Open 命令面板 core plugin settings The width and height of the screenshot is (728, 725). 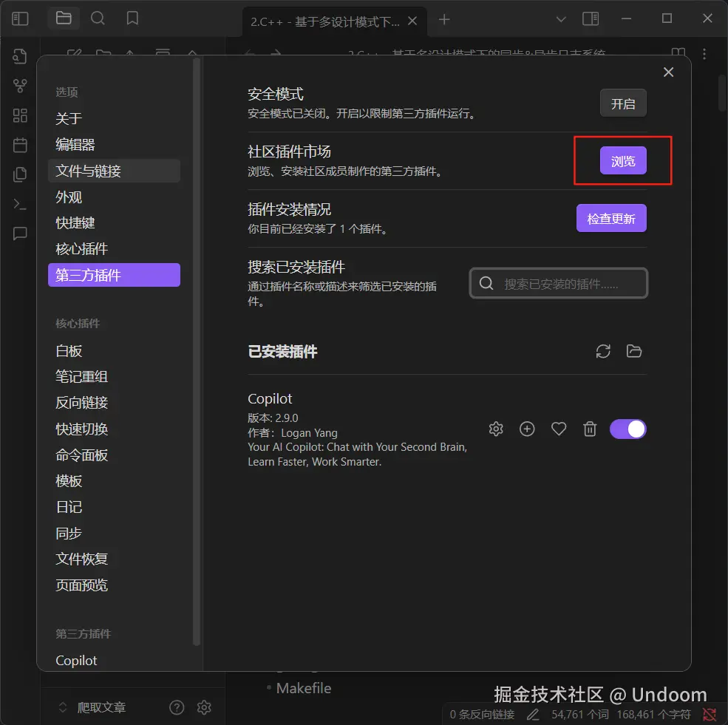pos(115,455)
